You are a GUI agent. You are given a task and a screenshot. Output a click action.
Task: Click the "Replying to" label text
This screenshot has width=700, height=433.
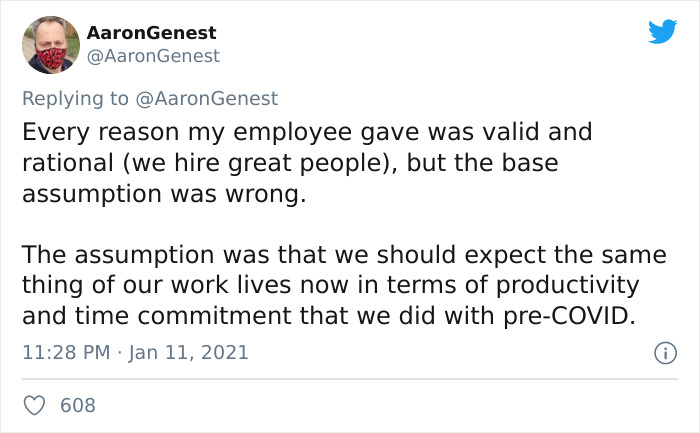point(75,99)
